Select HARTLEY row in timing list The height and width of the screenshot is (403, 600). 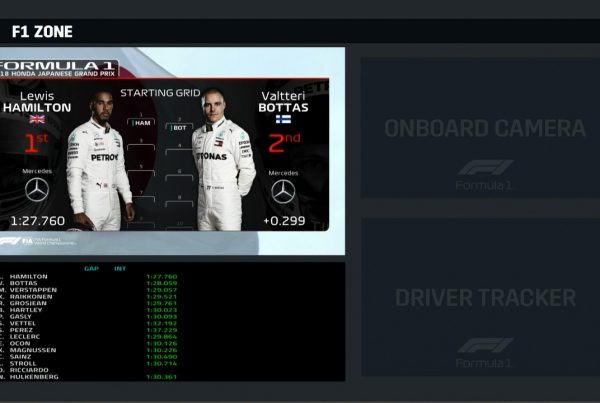89,310
